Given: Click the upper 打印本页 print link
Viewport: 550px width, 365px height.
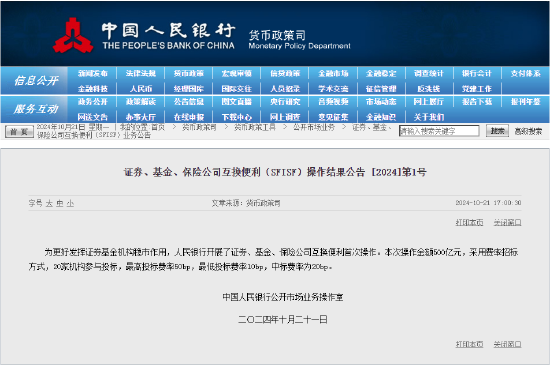Looking at the screenshot, I should (469, 222).
